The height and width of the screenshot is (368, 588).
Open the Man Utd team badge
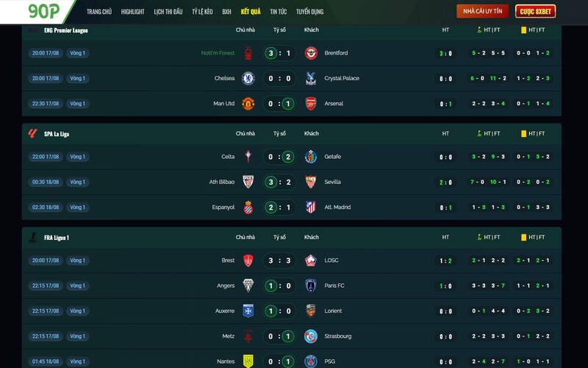(248, 104)
